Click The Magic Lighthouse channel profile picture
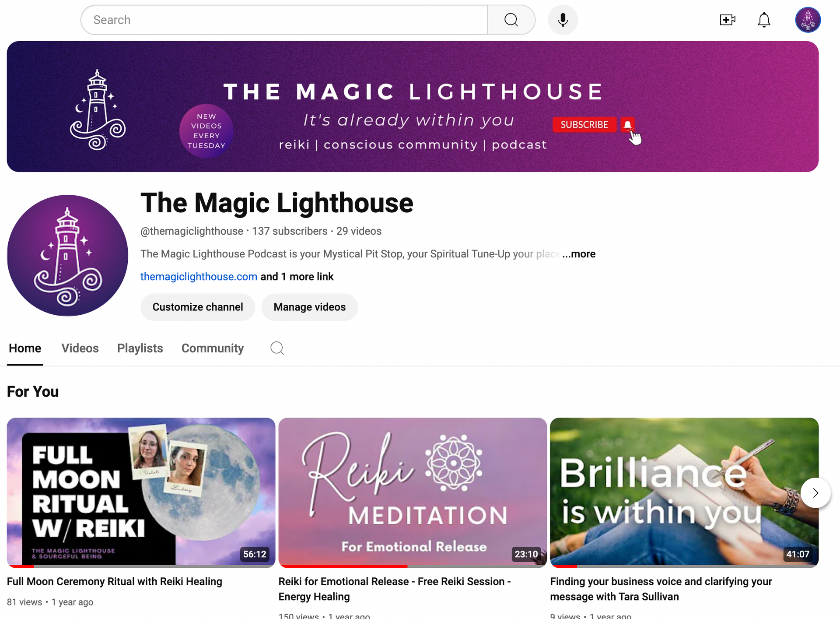The height and width of the screenshot is (619, 840). point(67,255)
